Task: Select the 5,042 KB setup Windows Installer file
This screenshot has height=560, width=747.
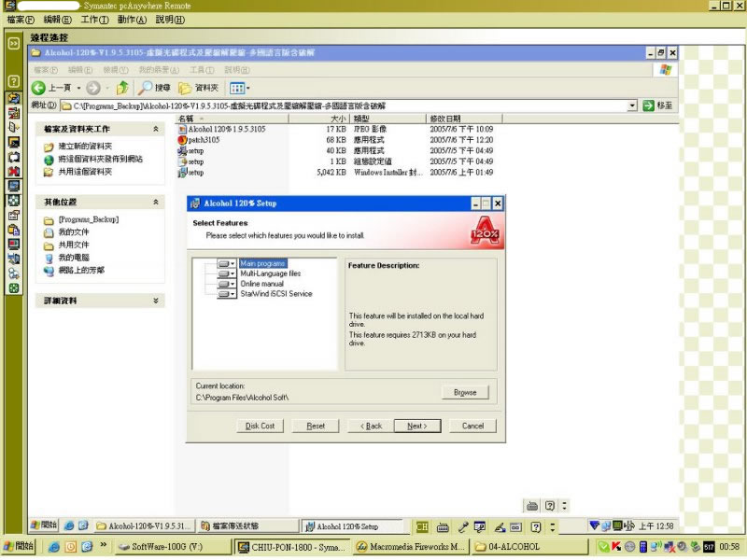Action: (x=191, y=173)
